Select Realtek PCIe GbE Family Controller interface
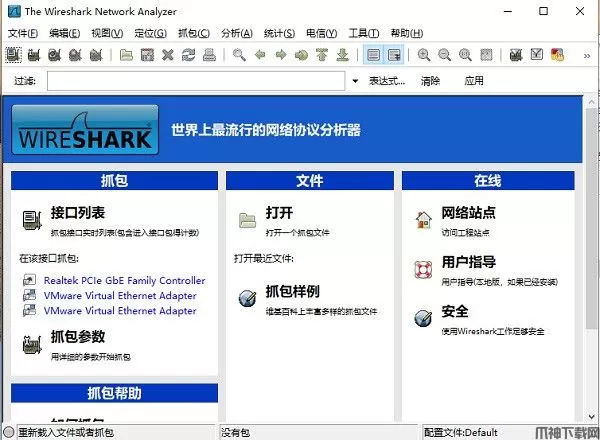The width and height of the screenshot is (600, 440). [x=124, y=281]
